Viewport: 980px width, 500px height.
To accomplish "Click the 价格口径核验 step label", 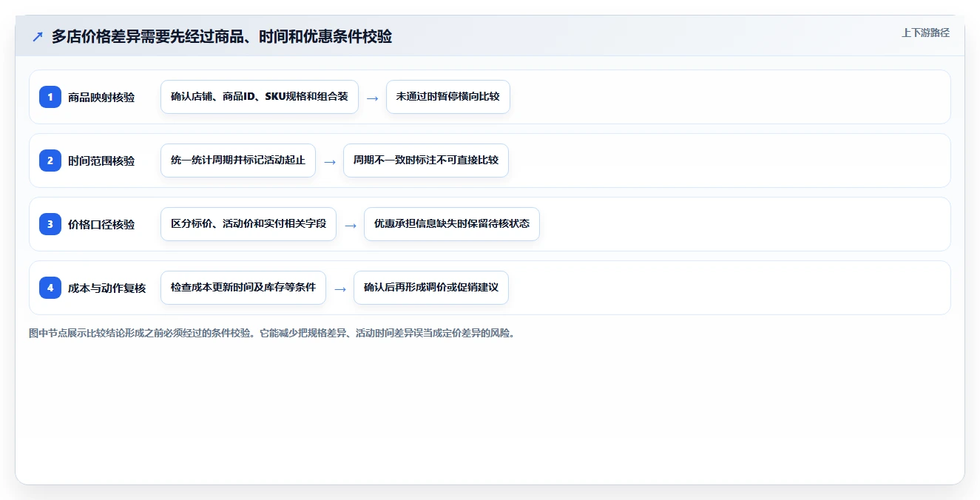I will 101,224.
